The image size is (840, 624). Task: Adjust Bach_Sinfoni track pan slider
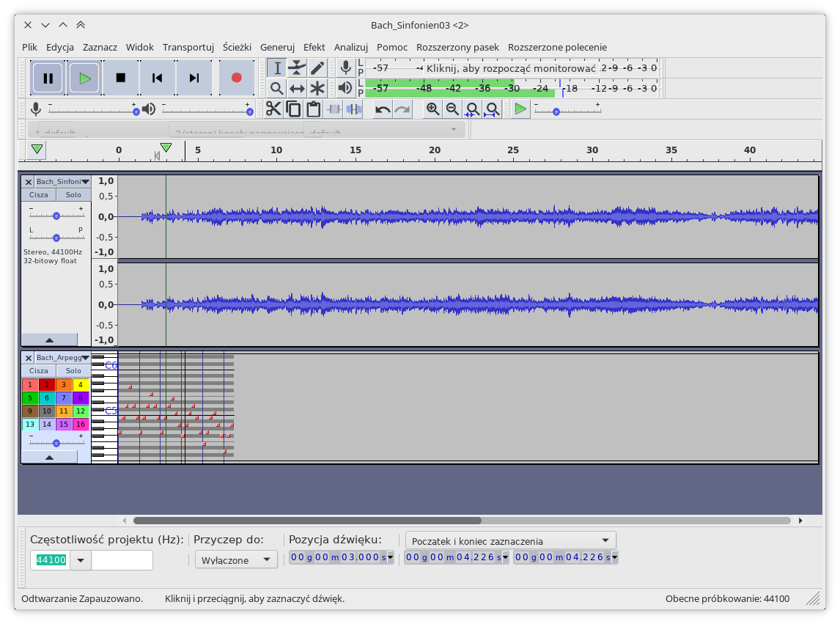pos(56,237)
